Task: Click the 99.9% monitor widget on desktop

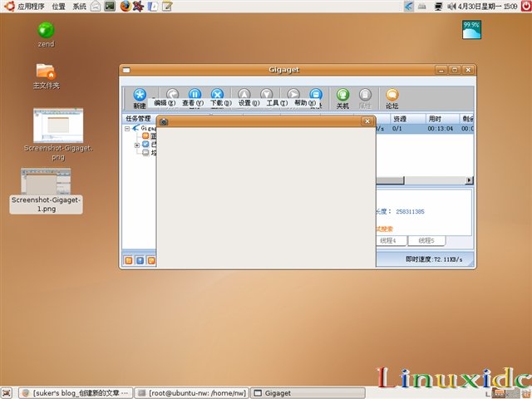Action: coord(471,30)
